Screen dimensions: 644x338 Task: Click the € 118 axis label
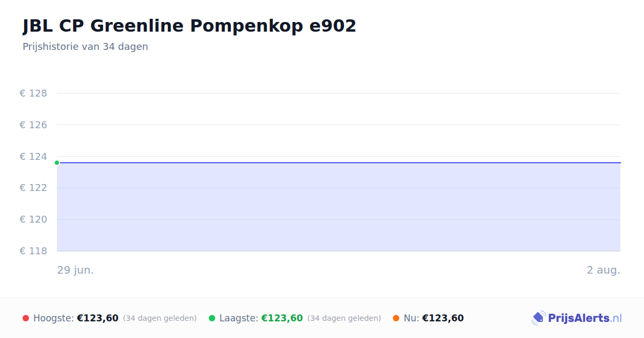[33, 251]
